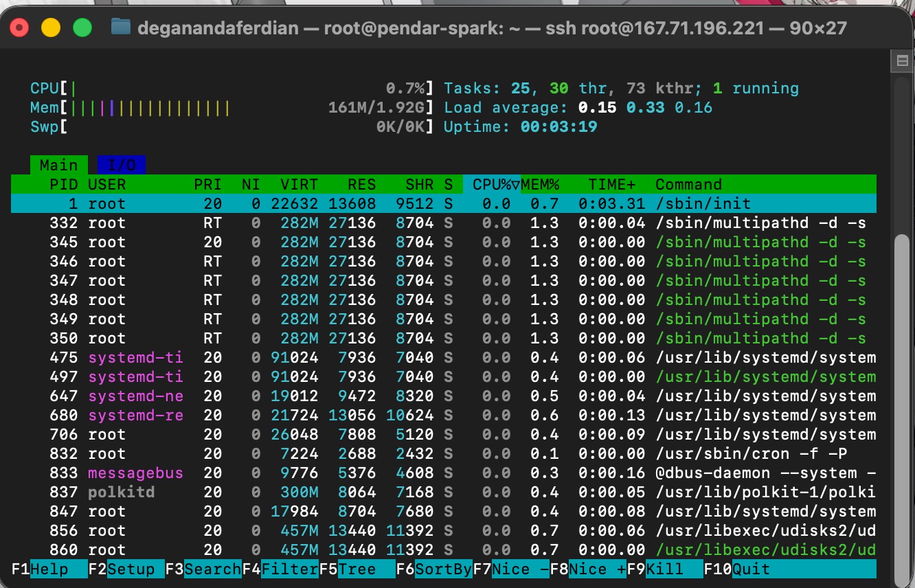Click the green zoom window button
The height and width of the screenshot is (588, 915).
pyautogui.click(x=82, y=27)
